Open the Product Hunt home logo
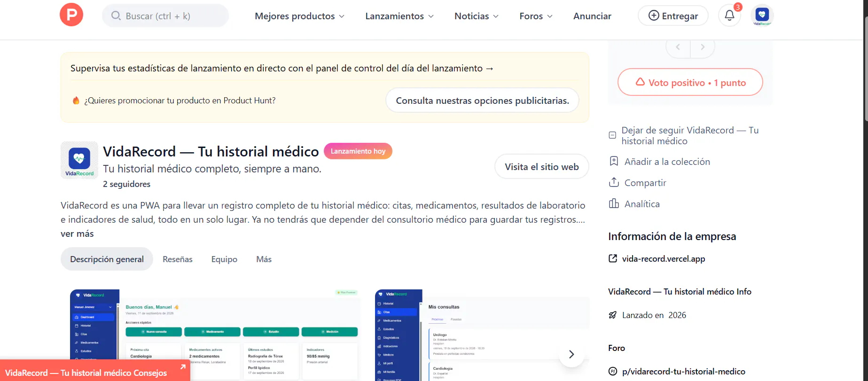The width and height of the screenshot is (868, 381). 71,15
